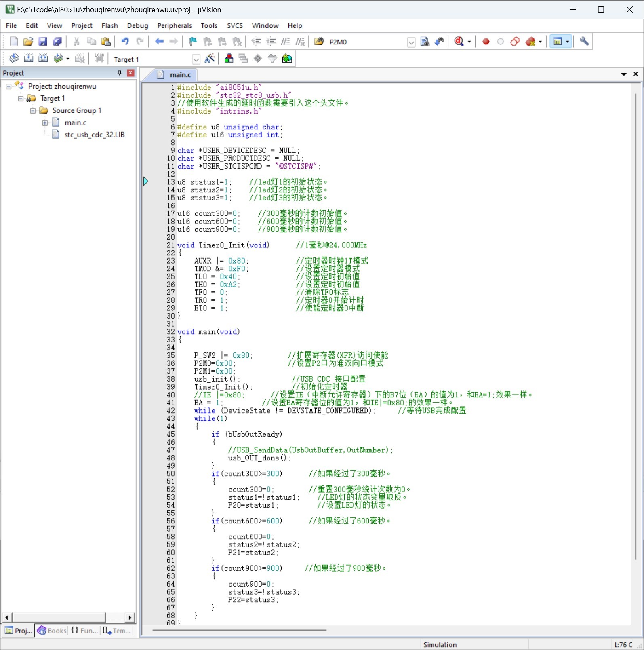Create a new file with the New icon
The width and height of the screenshot is (644, 650).
[14, 41]
